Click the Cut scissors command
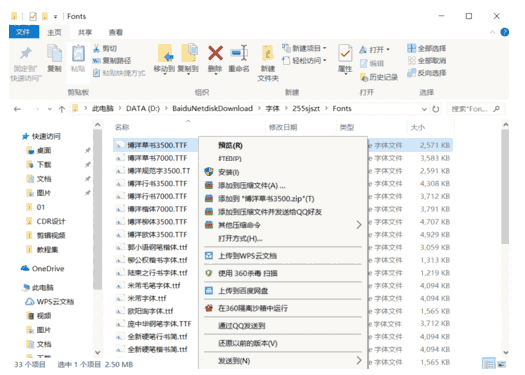The width and height of the screenshot is (525, 375). tap(105, 49)
